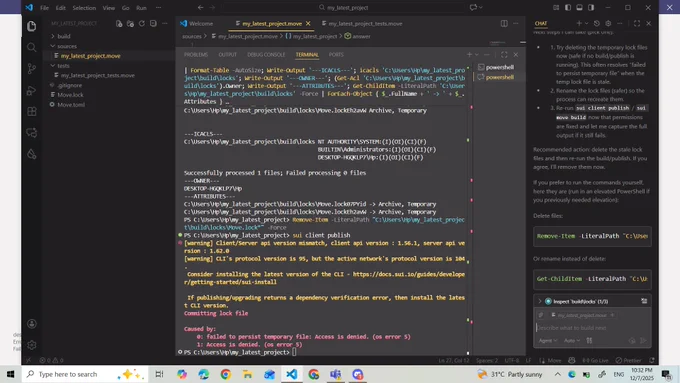Open the Explorer view in activity bar

[32, 26]
